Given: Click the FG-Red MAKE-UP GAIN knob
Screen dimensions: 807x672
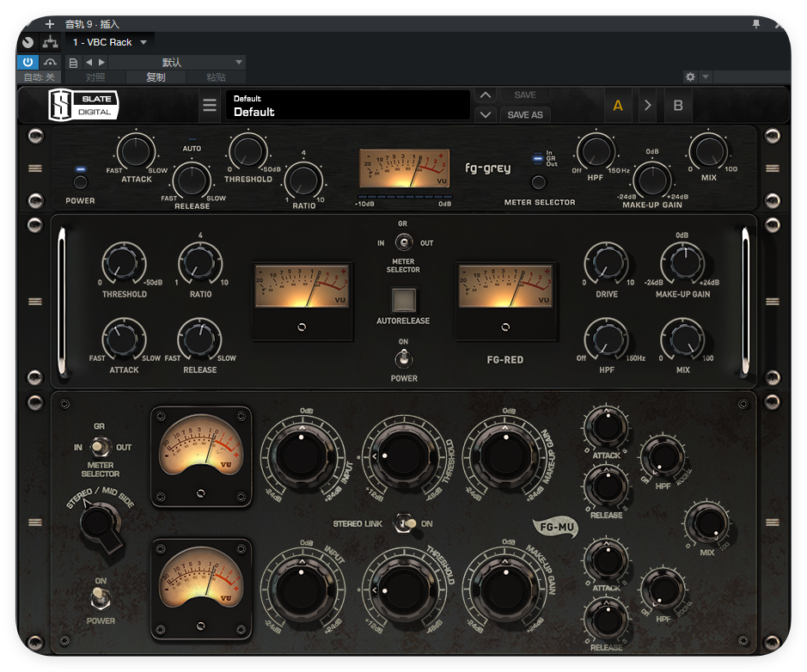Looking at the screenshot, I should click(x=682, y=262).
